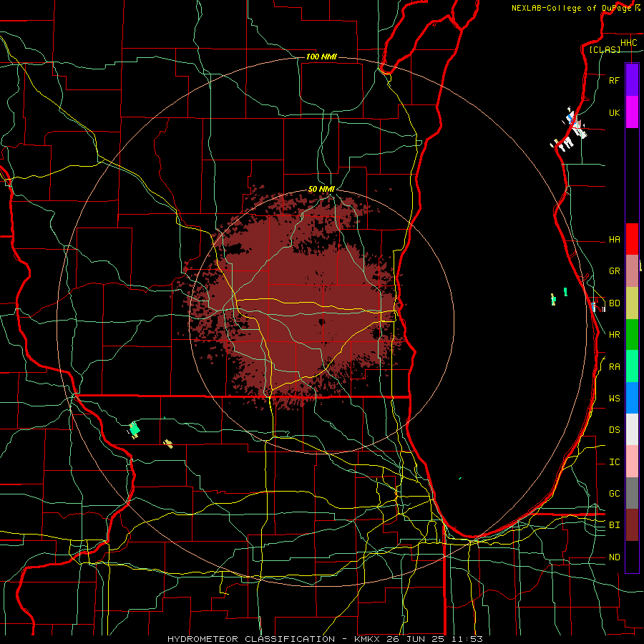The width and height of the screenshot is (644, 644).
Task: Click the gray GC legend swatch
Action: [632, 493]
